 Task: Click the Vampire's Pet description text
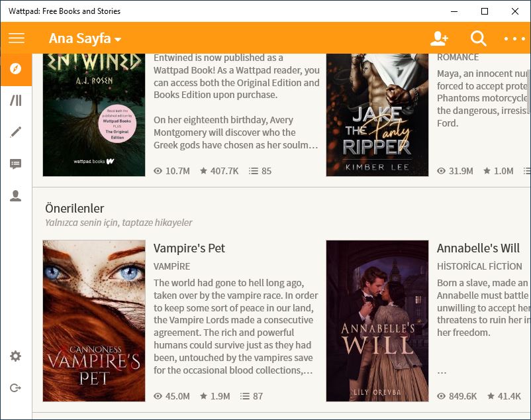point(236,327)
